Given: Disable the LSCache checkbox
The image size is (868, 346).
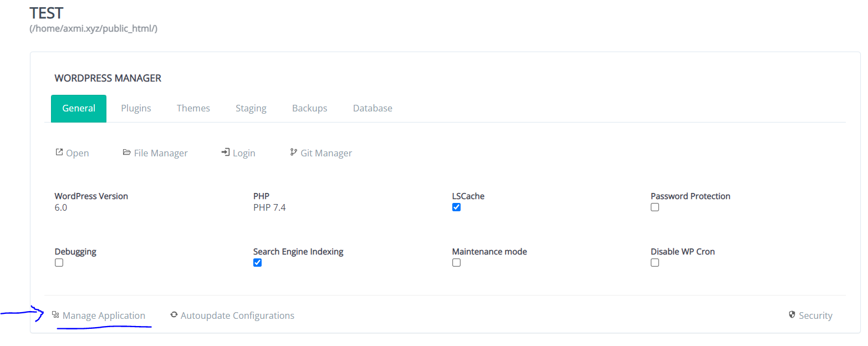Looking at the screenshot, I should pyautogui.click(x=456, y=207).
